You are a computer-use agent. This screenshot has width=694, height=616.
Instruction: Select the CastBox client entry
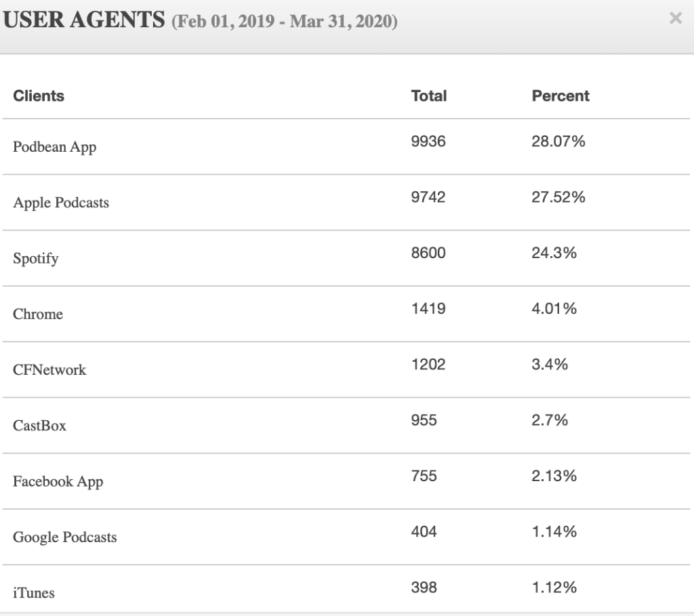coord(39,426)
